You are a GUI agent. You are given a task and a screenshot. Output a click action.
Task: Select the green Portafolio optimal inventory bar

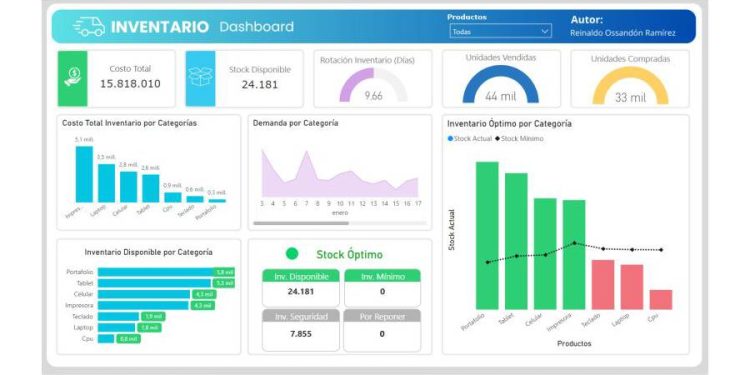[x=487, y=235]
